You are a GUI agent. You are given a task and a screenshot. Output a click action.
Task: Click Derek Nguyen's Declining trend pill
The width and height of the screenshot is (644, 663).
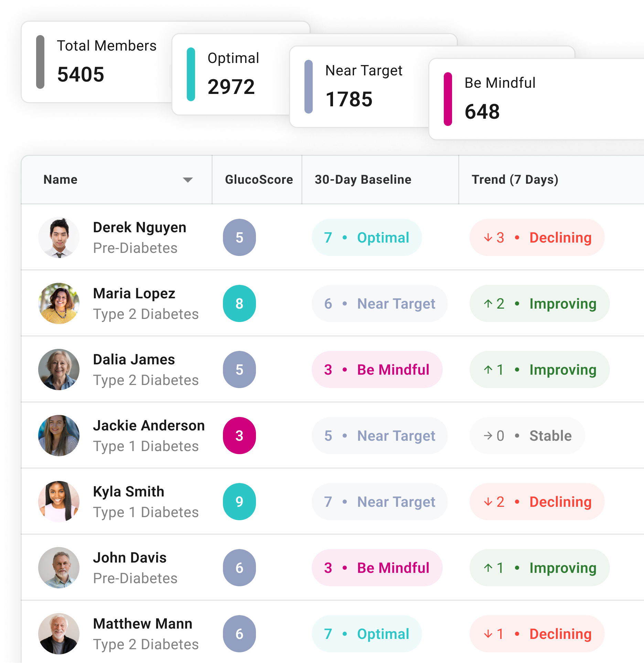coord(537,237)
